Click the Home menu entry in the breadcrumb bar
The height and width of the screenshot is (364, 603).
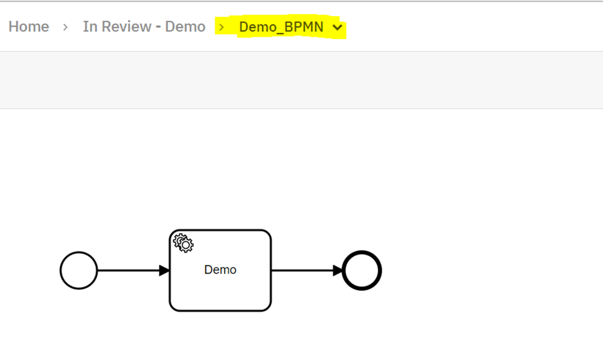pos(28,27)
